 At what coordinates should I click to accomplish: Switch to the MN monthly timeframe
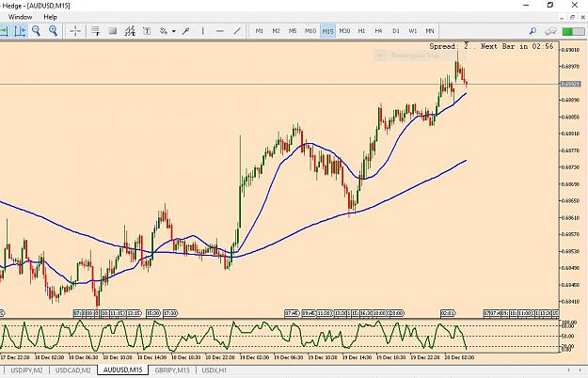tap(430, 31)
